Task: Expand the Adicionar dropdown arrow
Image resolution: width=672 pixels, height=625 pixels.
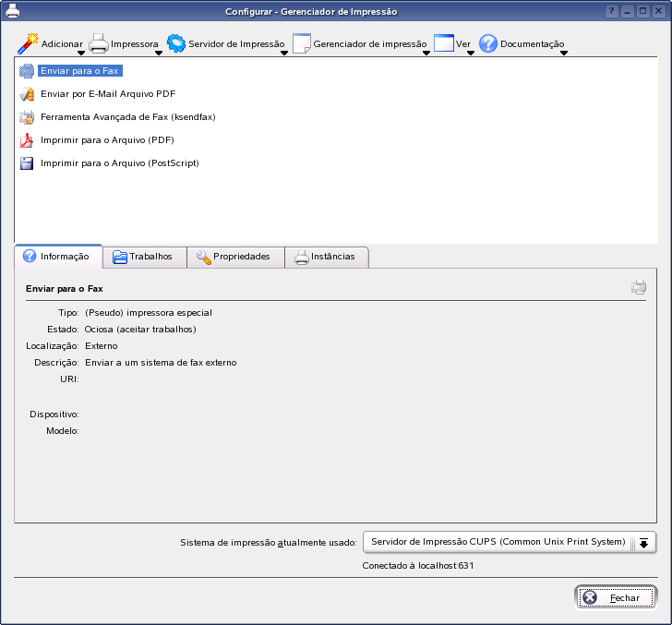Action: [x=81, y=54]
